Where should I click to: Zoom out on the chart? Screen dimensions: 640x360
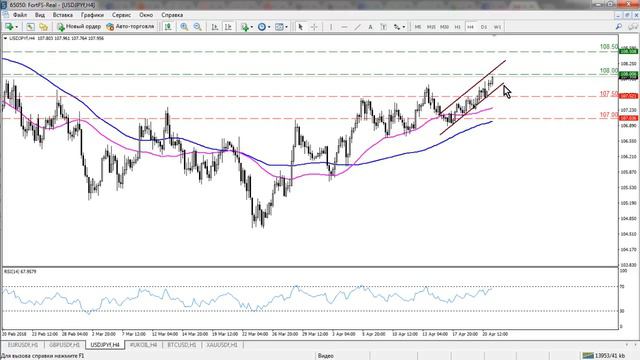click(x=198, y=27)
